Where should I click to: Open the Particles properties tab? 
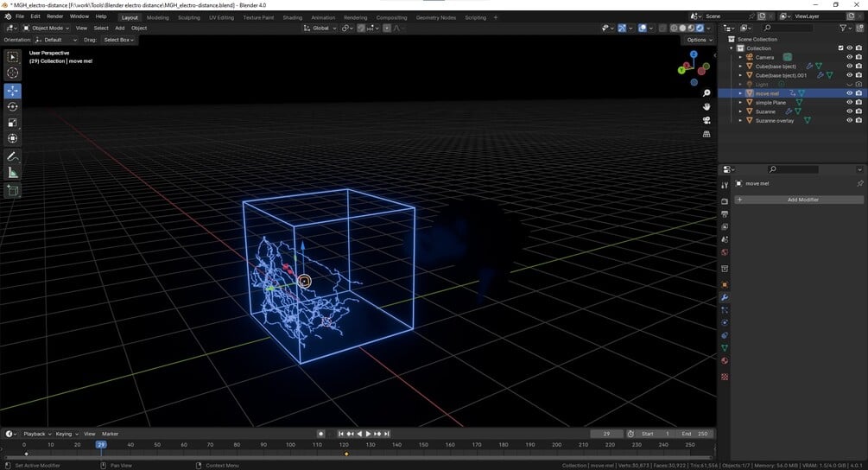724,310
